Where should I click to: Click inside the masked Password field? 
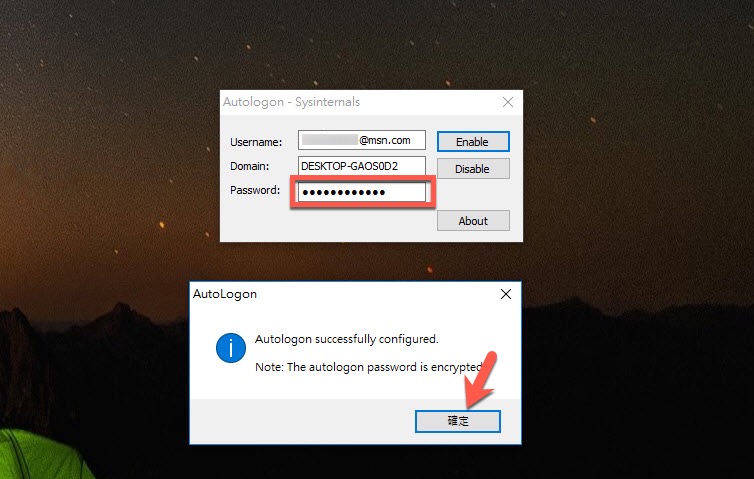point(362,192)
